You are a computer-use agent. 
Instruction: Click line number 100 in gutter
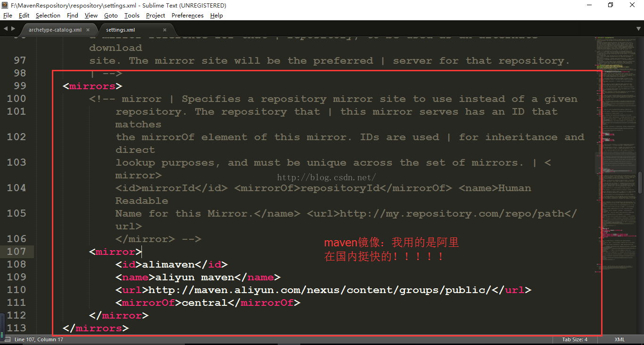tap(17, 99)
